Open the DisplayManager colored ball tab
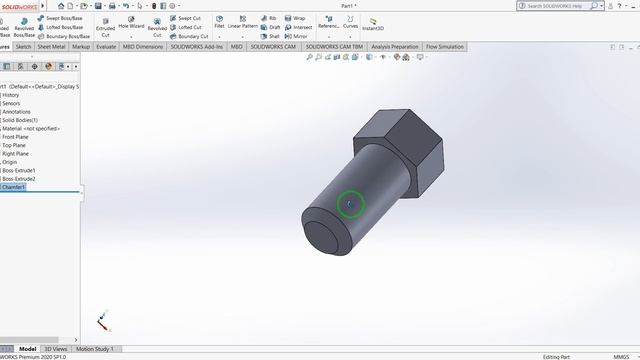Image resolution: width=640 pixels, height=360 pixels. pos(49,66)
